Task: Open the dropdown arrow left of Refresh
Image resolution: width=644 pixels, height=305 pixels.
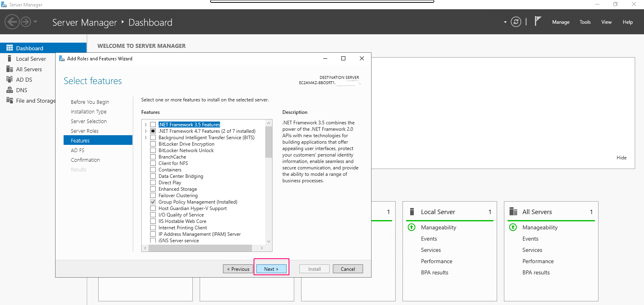Action: [505, 22]
